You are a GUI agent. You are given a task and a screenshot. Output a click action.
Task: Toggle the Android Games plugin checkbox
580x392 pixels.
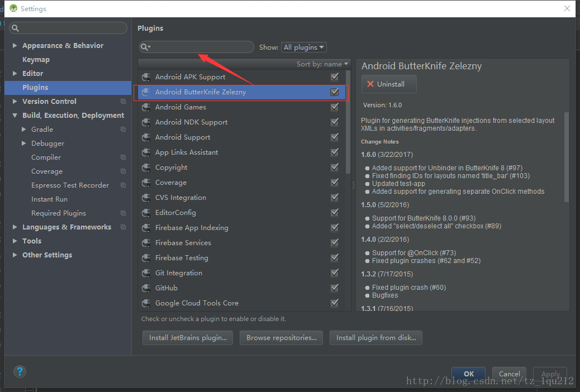[335, 107]
